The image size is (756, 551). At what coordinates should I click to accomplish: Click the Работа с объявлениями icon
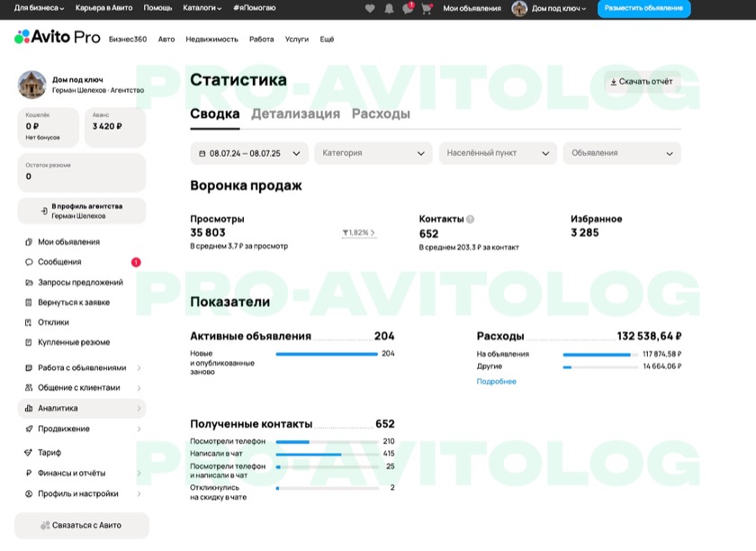(29, 367)
